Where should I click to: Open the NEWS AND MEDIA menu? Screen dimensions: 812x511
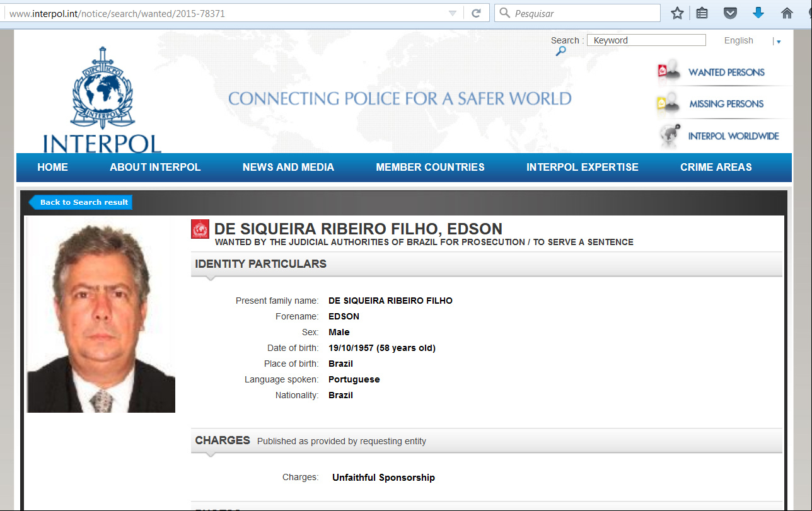(x=288, y=167)
